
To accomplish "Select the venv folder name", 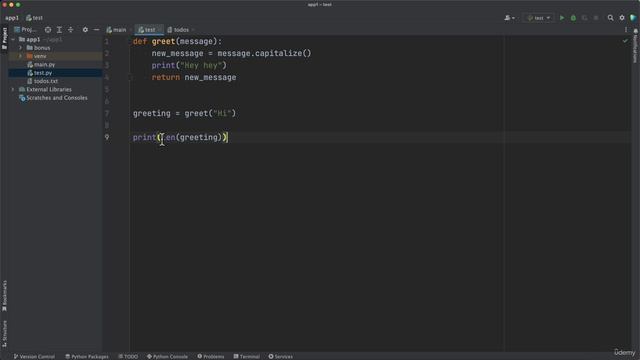I will 40,56.
